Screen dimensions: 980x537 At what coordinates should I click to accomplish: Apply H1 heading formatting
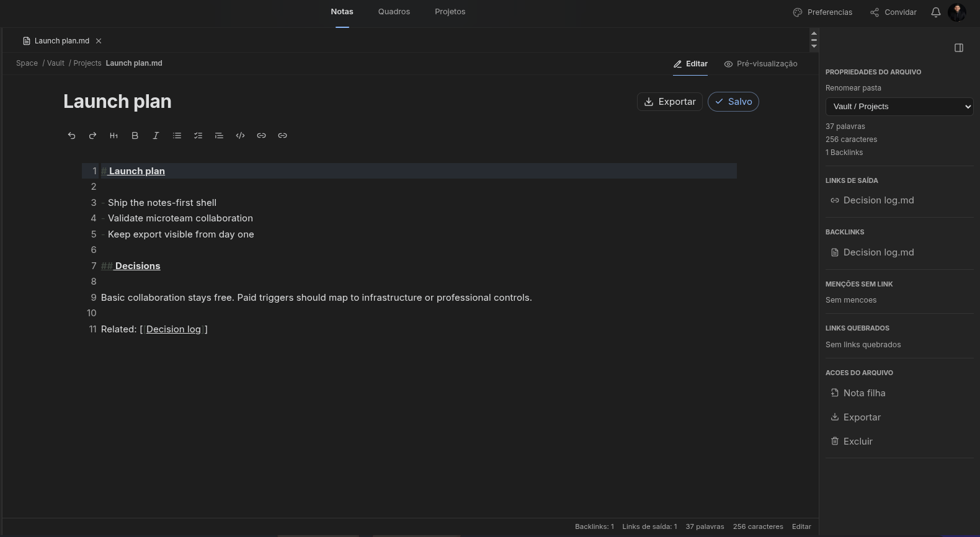click(114, 135)
